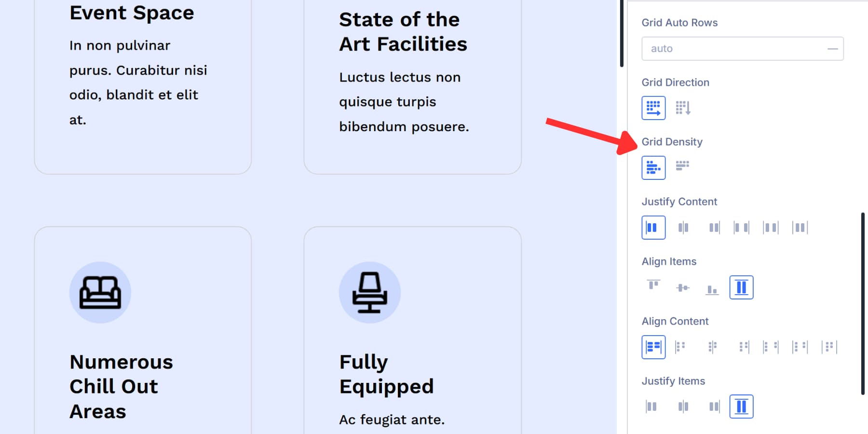The width and height of the screenshot is (868, 434).
Task: Set Align Items to end
Action: 712,287
